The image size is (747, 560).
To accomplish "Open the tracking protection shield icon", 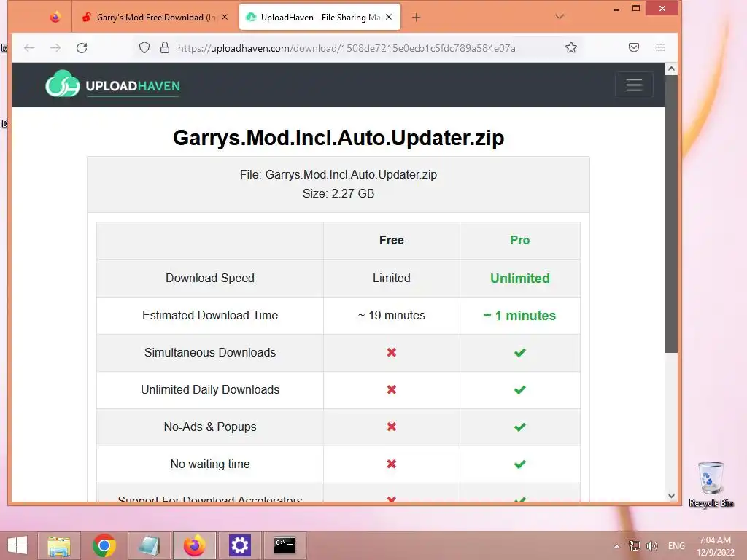I will click(144, 47).
